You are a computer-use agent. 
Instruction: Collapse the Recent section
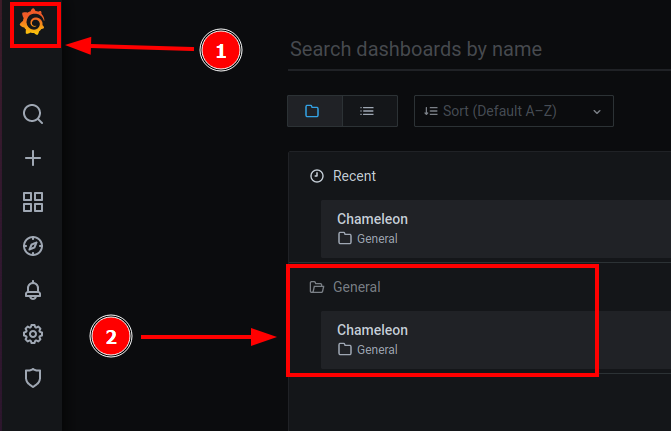[x=355, y=176]
